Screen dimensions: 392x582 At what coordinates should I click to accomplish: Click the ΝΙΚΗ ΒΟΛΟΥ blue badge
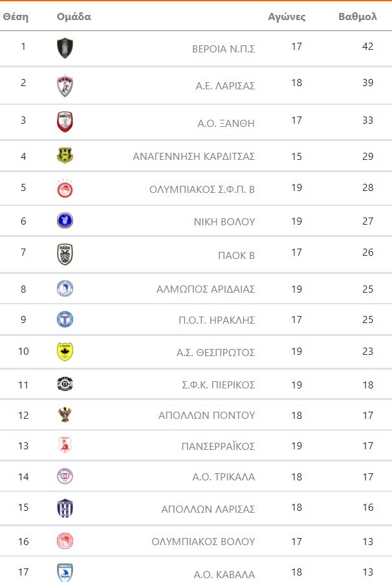(x=65, y=221)
